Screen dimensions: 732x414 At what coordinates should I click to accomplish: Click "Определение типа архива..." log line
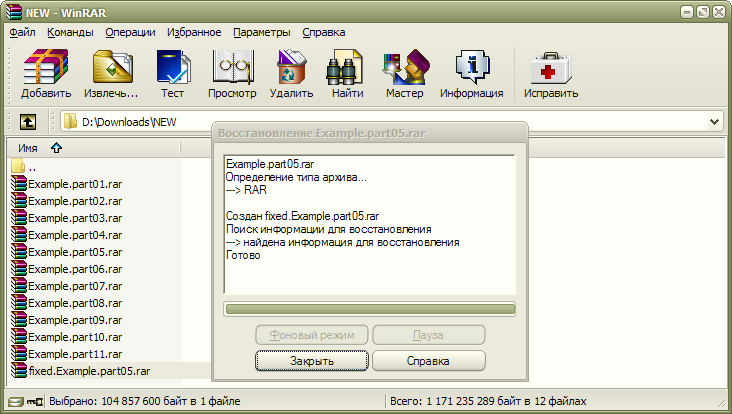[x=296, y=177]
